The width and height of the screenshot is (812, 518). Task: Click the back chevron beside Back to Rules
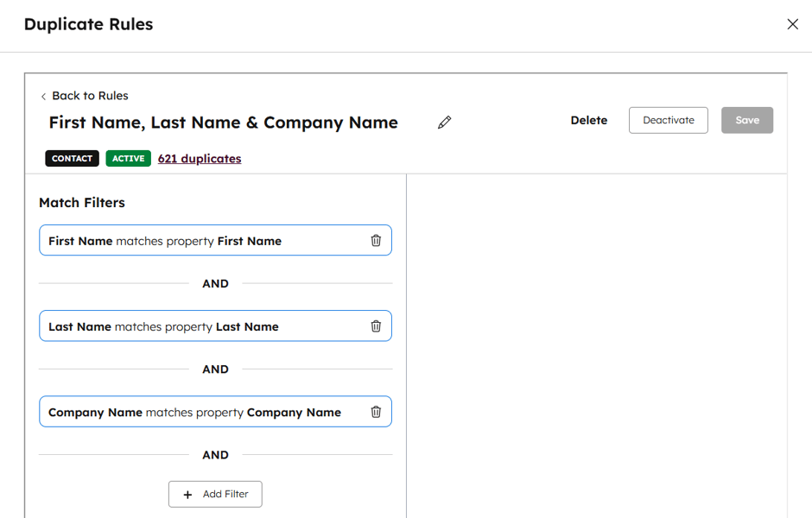pyautogui.click(x=43, y=95)
